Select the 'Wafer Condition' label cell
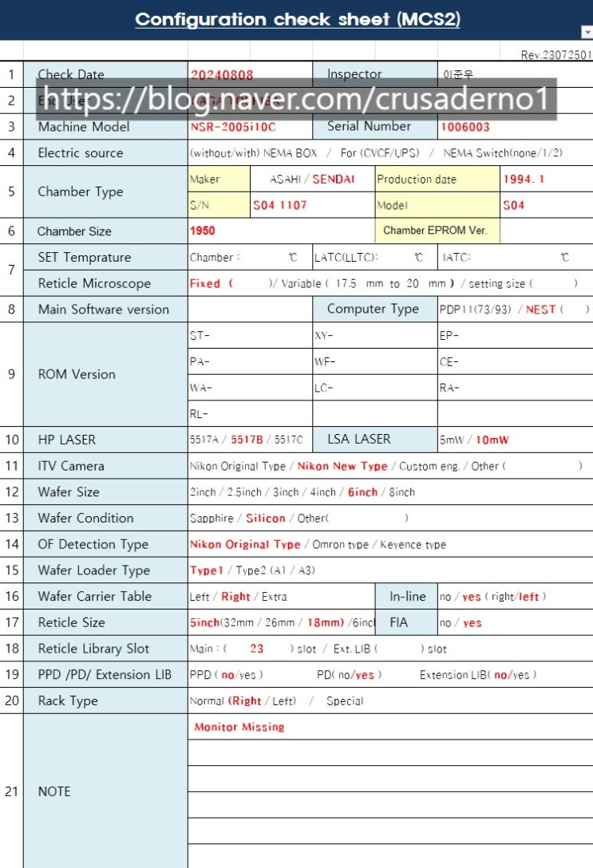 (x=105, y=518)
